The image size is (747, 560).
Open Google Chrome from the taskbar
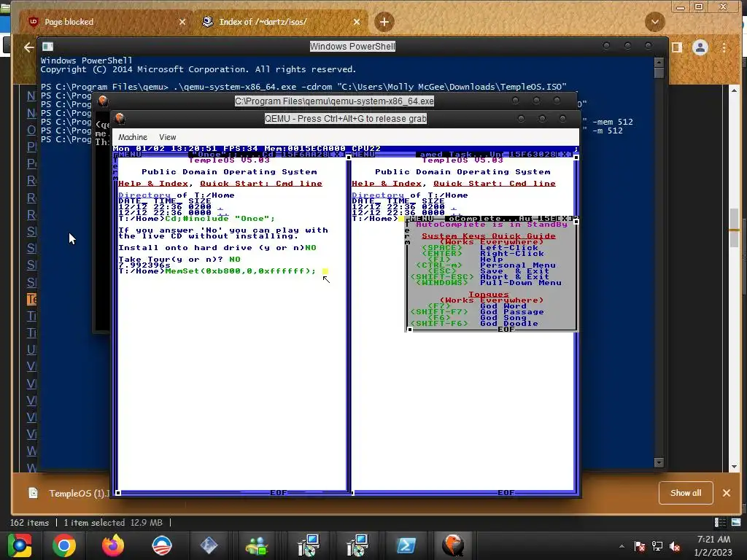(x=64, y=545)
